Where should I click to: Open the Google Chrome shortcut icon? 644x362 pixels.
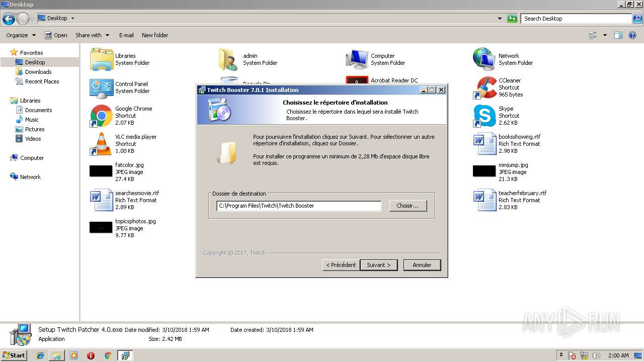coord(102,116)
